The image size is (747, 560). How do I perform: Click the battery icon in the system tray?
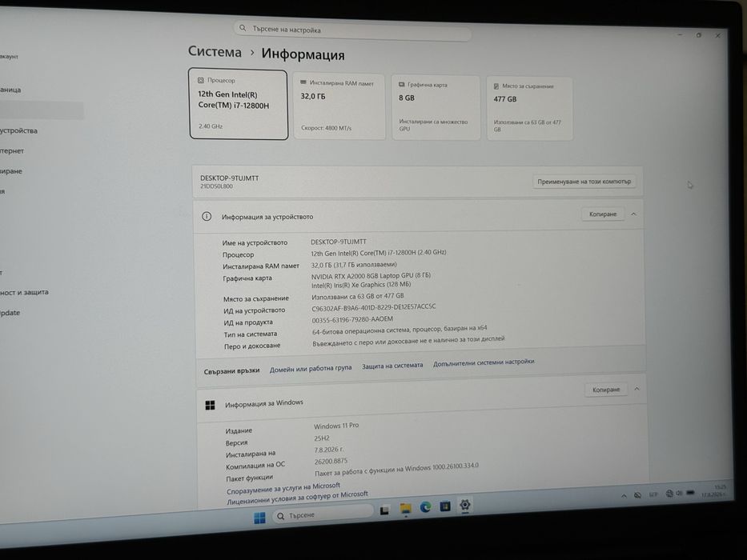point(690,492)
